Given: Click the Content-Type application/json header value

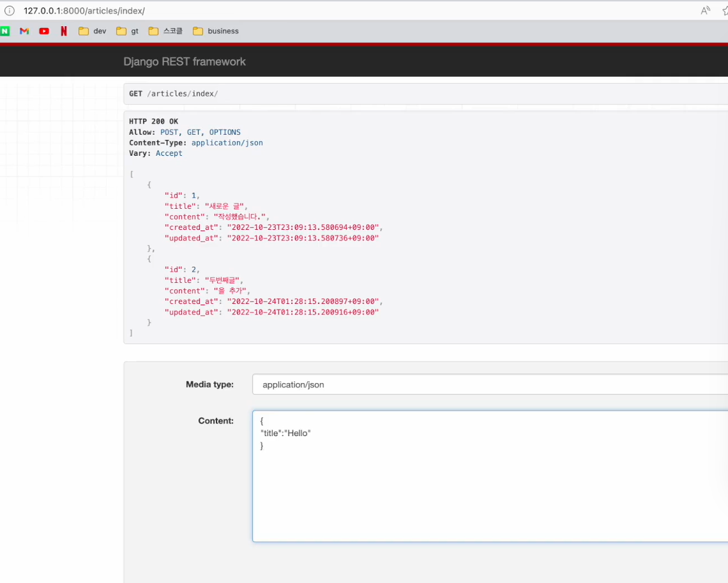Looking at the screenshot, I should click(x=227, y=143).
